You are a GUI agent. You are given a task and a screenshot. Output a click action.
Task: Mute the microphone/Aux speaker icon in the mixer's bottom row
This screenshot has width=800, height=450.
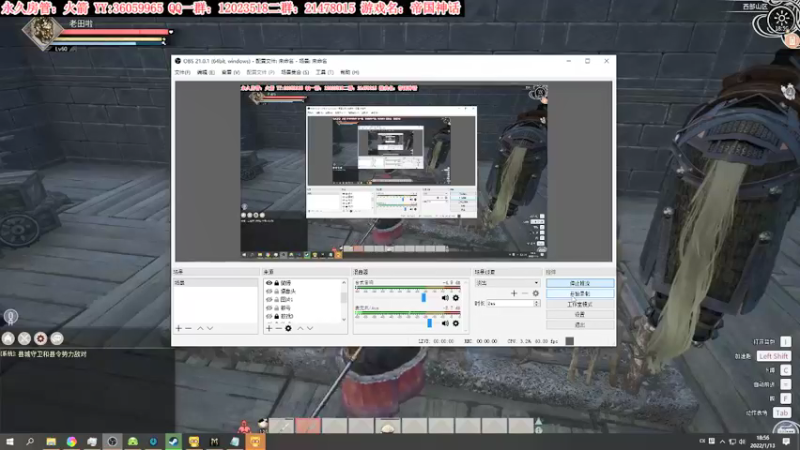[445, 323]
